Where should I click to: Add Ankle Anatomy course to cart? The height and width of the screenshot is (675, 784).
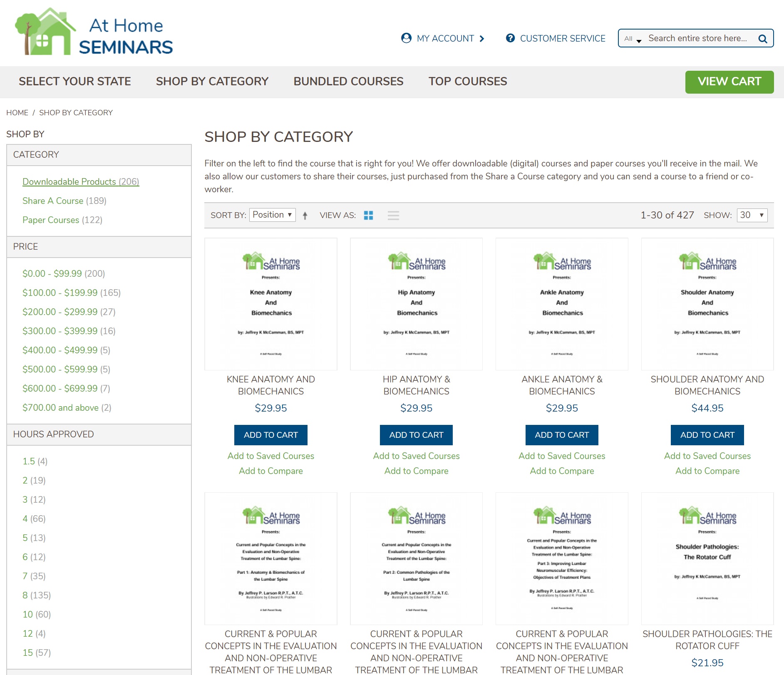point(562,435)
